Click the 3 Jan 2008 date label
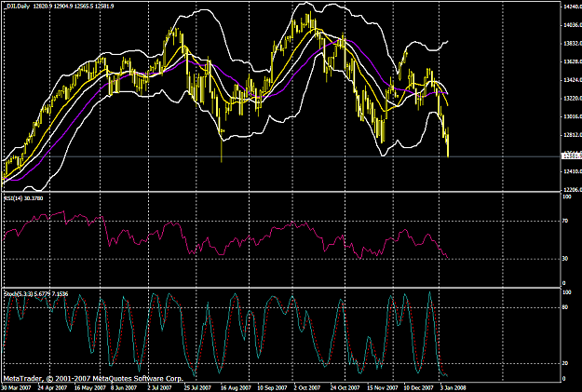Image resolution: width=582 pixels, height=392 pixels. (x=453, y=388)
